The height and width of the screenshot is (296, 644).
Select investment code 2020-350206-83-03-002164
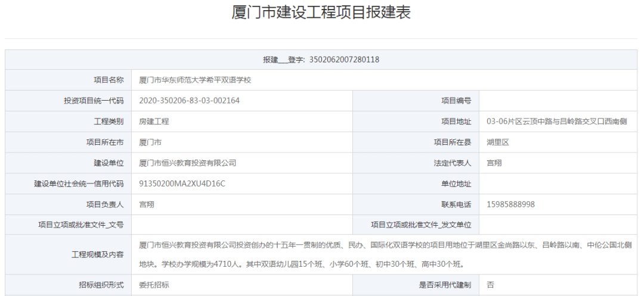point(189,101)
